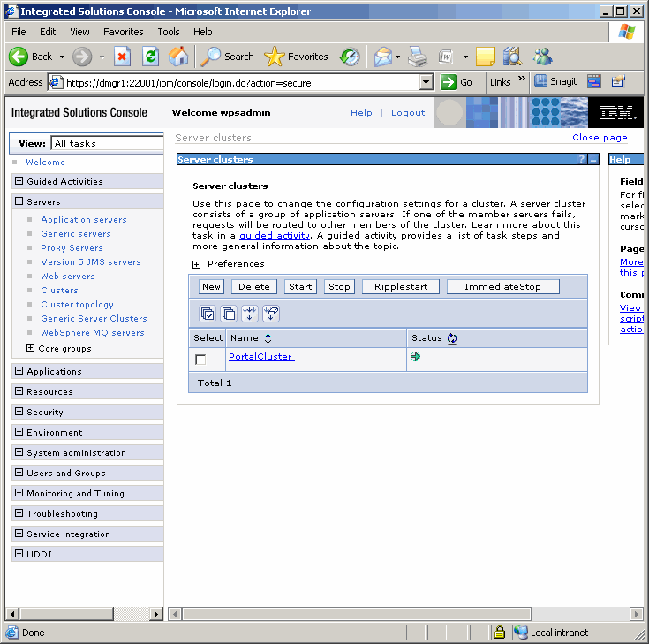Click the horizontal scrollbar in content pane
649x644 pixels.
click(x=397, y=613)
